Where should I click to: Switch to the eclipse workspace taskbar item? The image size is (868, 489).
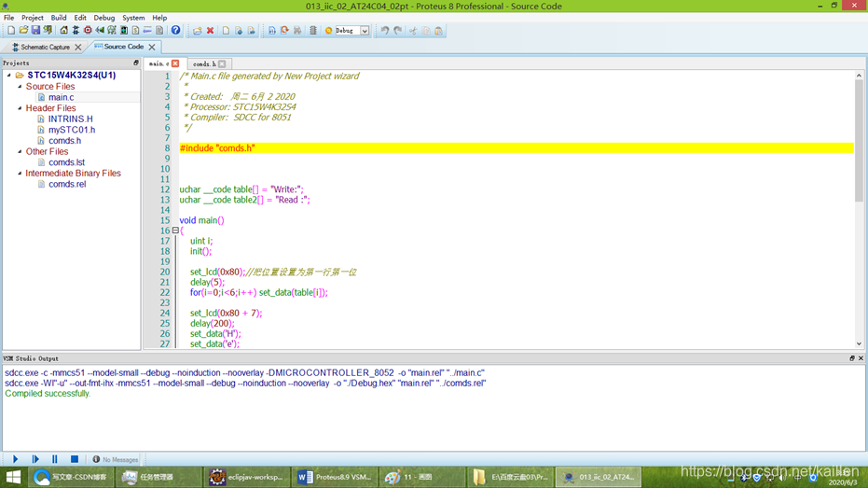(246, 477)
